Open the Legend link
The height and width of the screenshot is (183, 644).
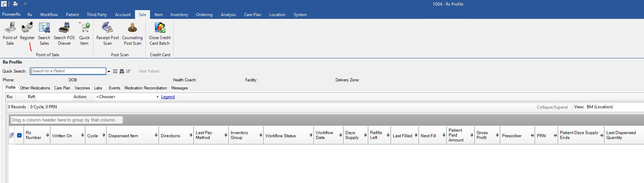[168, 97]
